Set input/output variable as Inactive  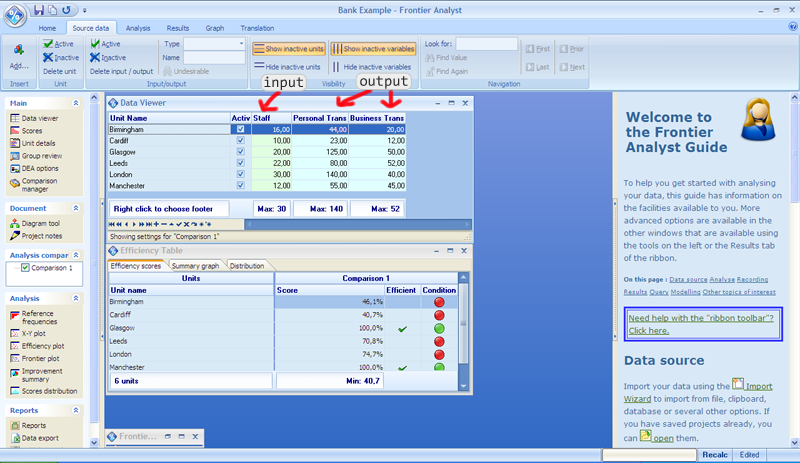108,58
